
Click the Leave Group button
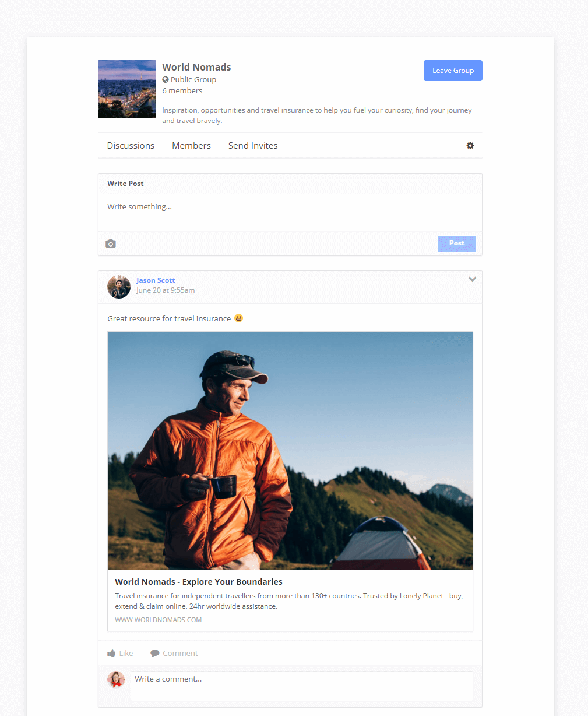(x=453, y=71)
